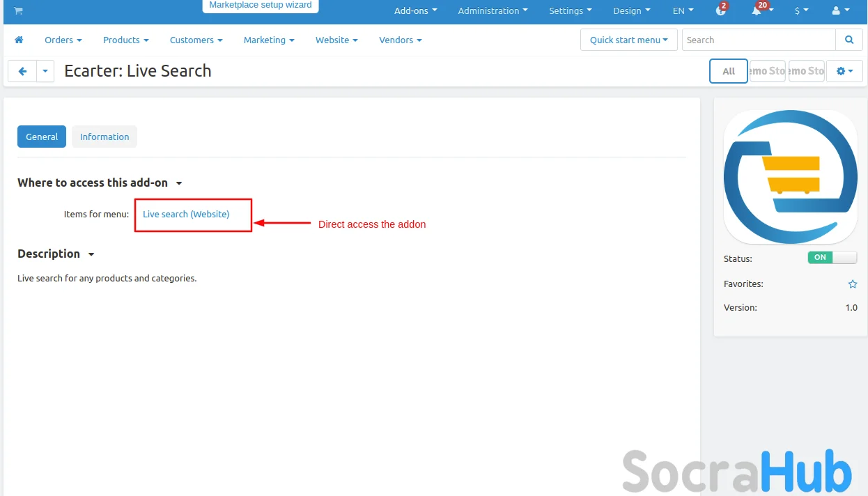Expand the dropdown next to back arrow
The width and height of the screenshot is (868, 496).
(45, 71)
